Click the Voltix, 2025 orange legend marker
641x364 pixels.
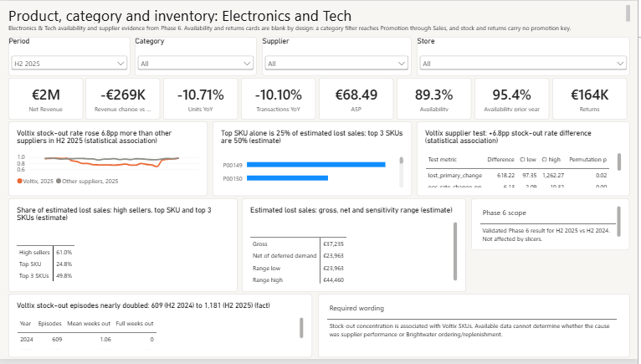click(19, 182)
